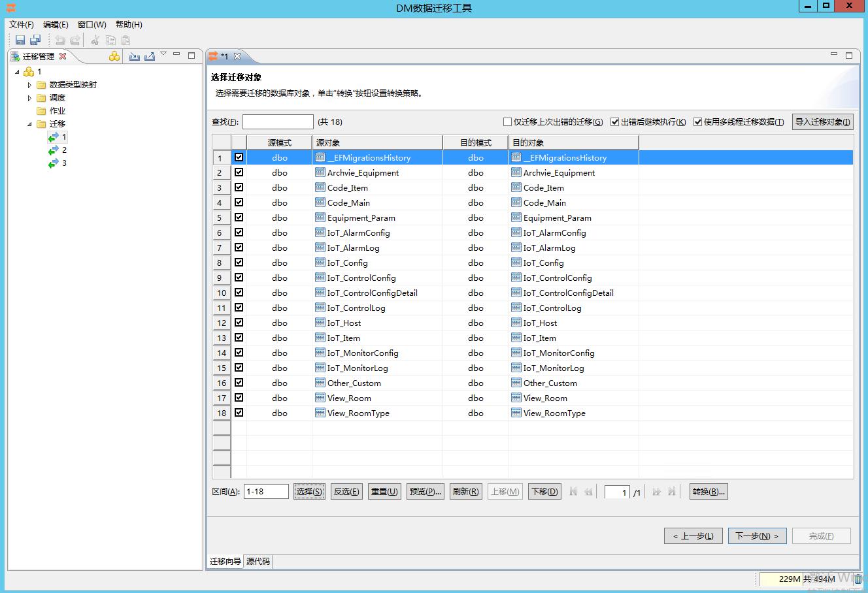This screenshot has width=868, height=593.
Task: Click the Save All toolbar icon
Action: [35, 40]
